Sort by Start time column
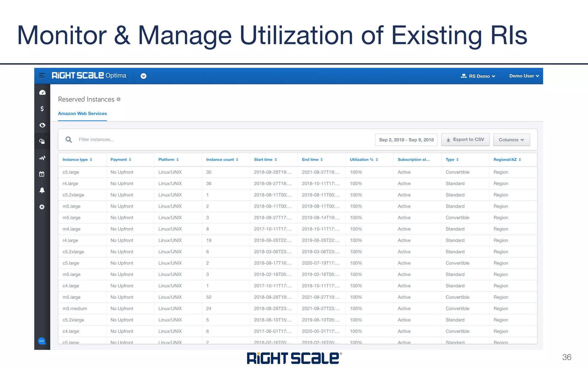The height and width of the screenshot is (368, 588). click(x=266, y=160)
